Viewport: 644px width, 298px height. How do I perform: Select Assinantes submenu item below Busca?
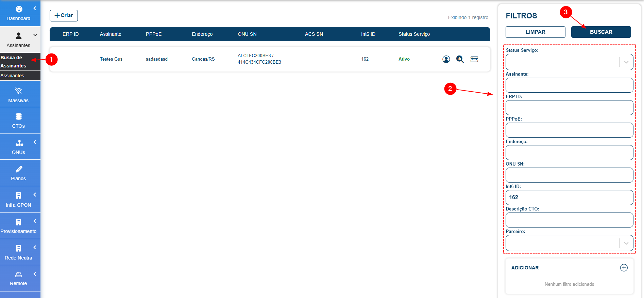pyautogui.click(x=13, y=76)
